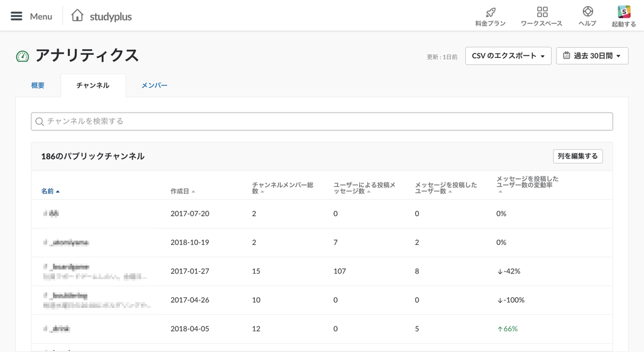Click date cell 2017-07-20
This screenshot has width=644, height=352.
190,214
